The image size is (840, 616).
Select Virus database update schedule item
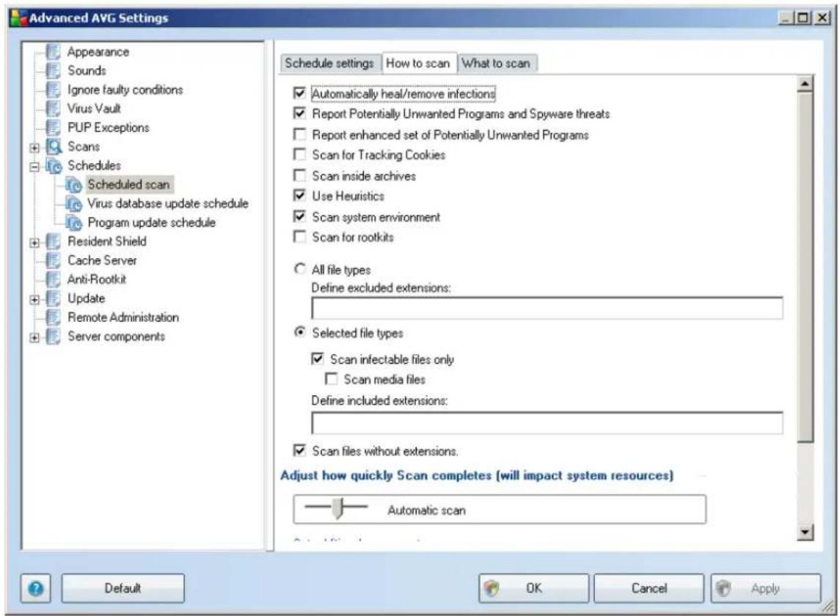click(168, 204)
